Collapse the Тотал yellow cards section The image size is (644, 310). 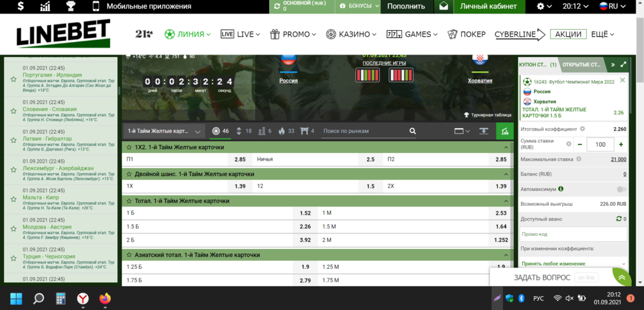tap(506, 201)
